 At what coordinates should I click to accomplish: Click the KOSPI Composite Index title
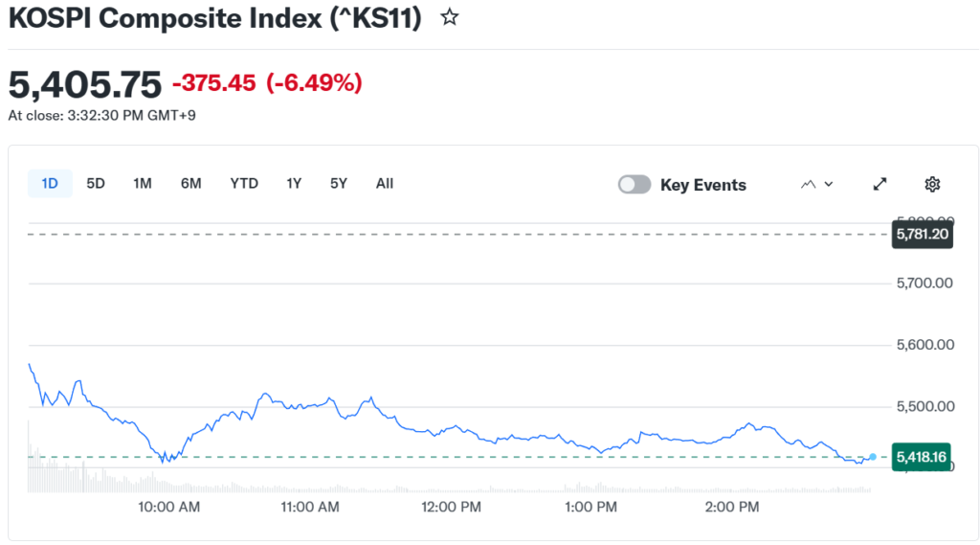[x=215, y=17]
